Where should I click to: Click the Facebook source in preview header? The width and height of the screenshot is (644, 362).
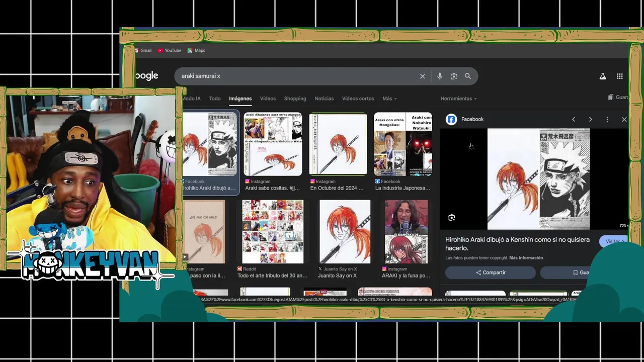coord(465,119)
